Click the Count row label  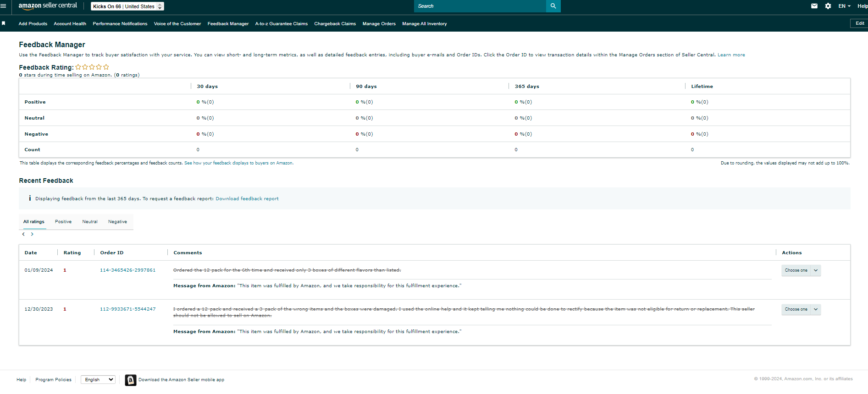32,150
